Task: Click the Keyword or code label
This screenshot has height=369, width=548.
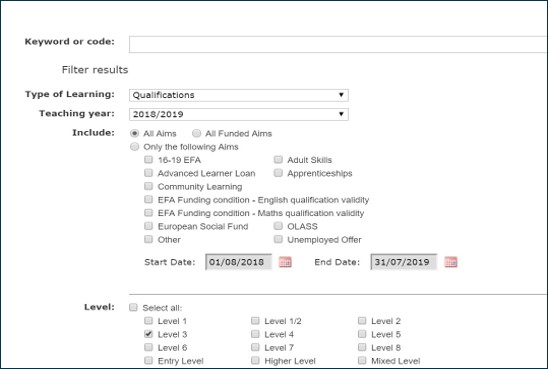Action: [70, 41]
